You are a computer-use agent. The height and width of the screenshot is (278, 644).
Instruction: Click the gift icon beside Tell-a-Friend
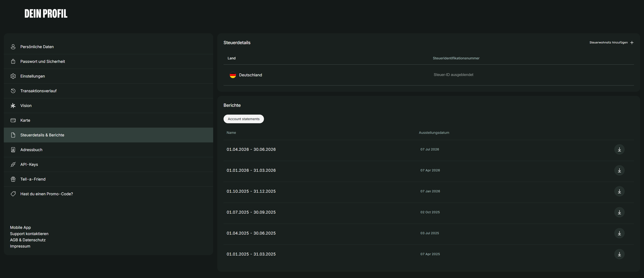[13, 179]
